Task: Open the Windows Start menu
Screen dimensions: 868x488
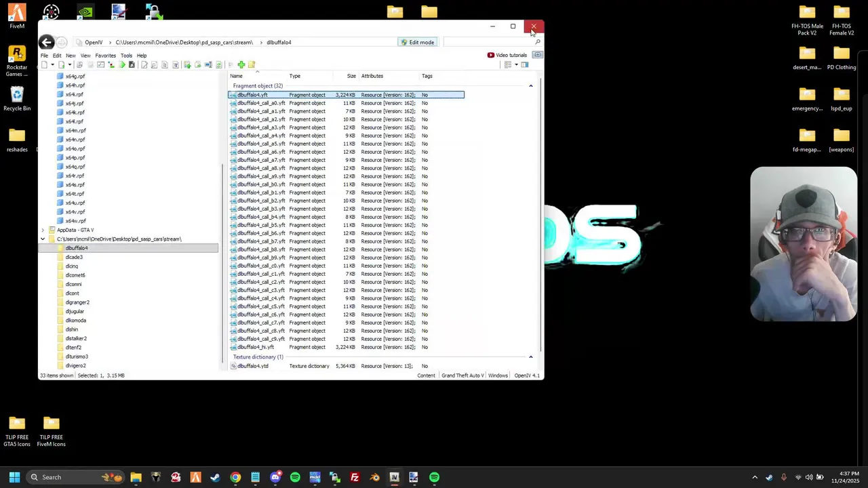Action: (x=14, y=477)
